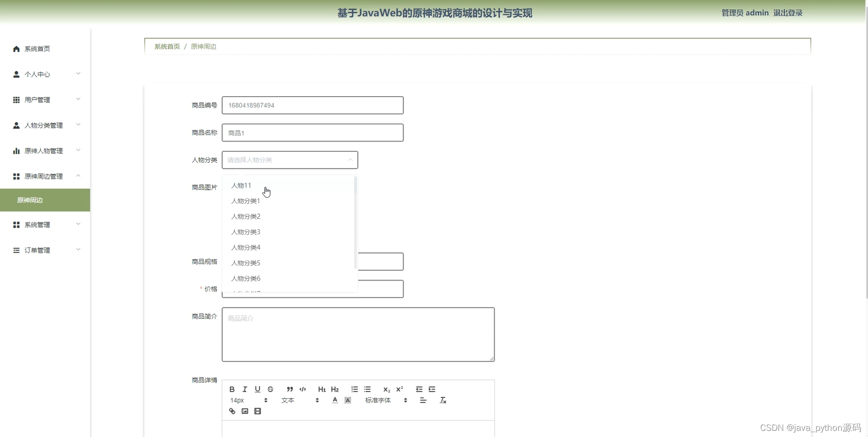Click 退出登录 to log out
The height and width of the screenshot is (437, 868).
(787, 13)
